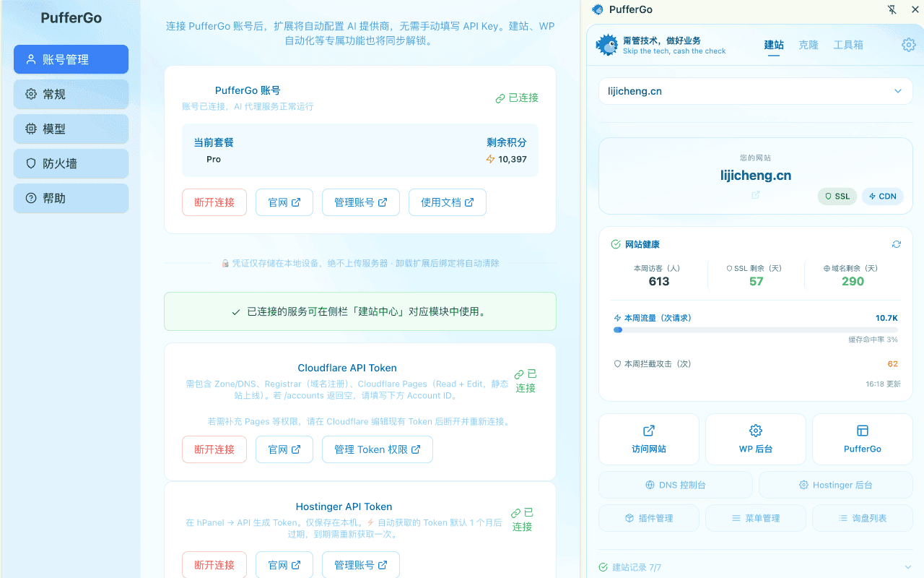
Task: Click the 已连接 status of PufferGo 账号
Action: click(x=517, y=98)
